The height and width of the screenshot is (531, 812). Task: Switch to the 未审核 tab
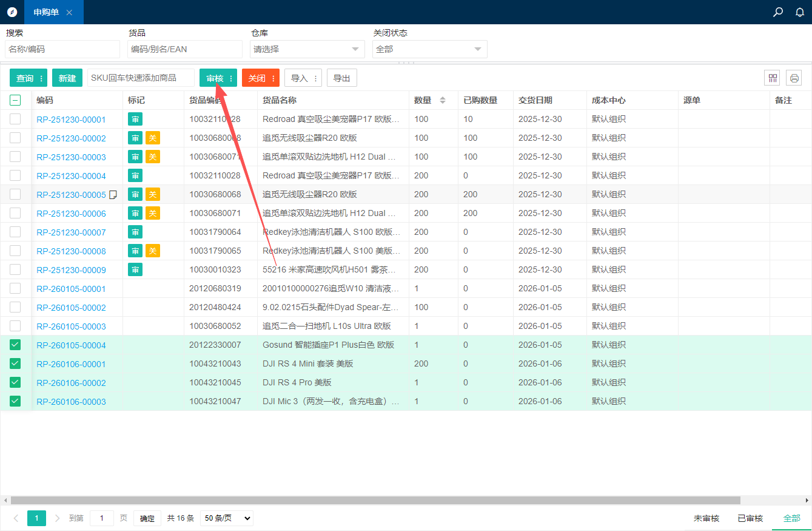(x=706, y=518)
